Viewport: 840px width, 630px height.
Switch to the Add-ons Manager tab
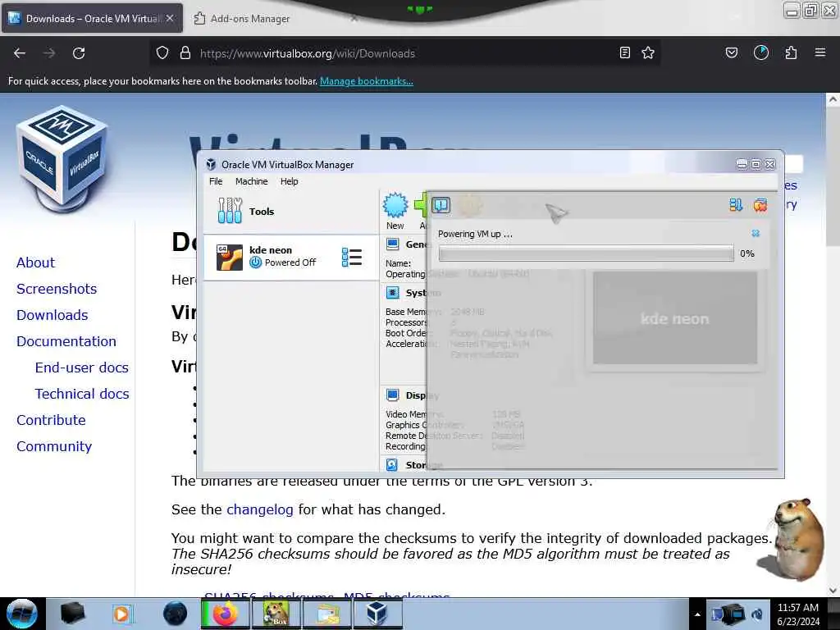(249, 19)
